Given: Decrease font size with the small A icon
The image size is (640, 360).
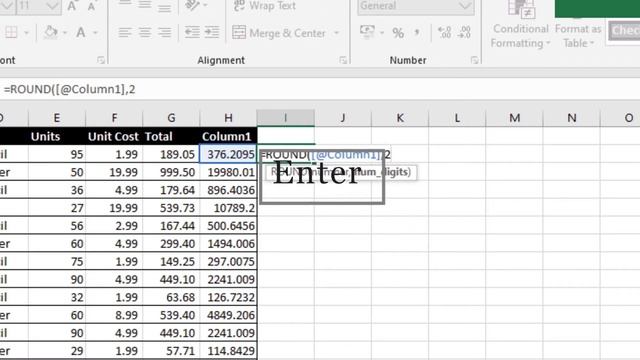Looking at the screenshot, I should point(91,6).
